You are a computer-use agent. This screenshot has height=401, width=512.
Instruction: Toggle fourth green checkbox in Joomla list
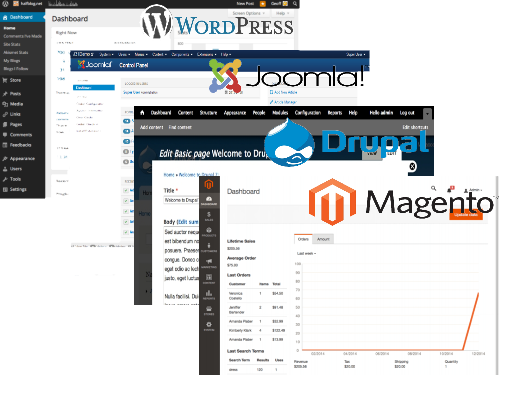click(x=126, y=222)
